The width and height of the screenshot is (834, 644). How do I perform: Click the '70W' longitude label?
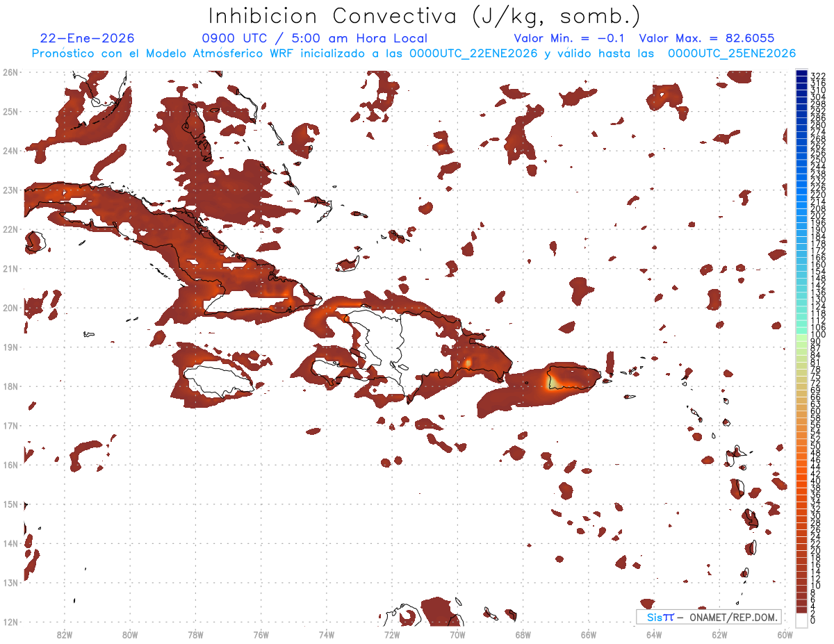pyautogui.click(x=457, y=634)
